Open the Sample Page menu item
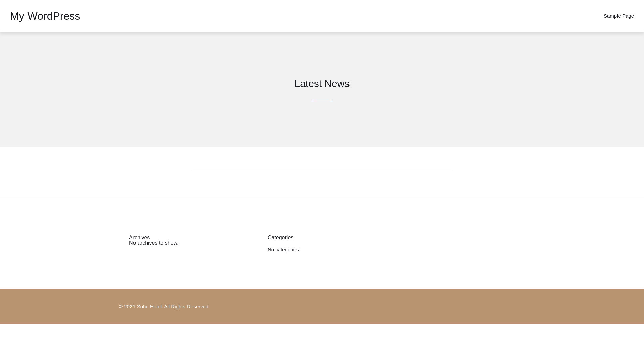This screenshot has height=362, width=644. pyautogui.click(x=619, y=16)
